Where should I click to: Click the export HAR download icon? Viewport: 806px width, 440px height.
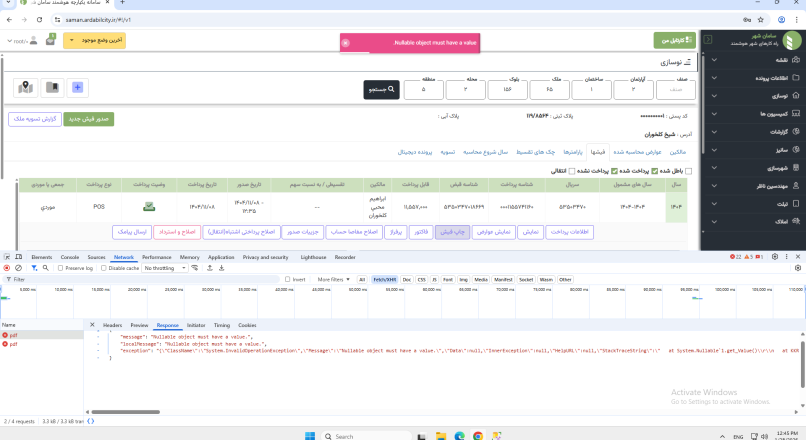[x=222, y=268]
